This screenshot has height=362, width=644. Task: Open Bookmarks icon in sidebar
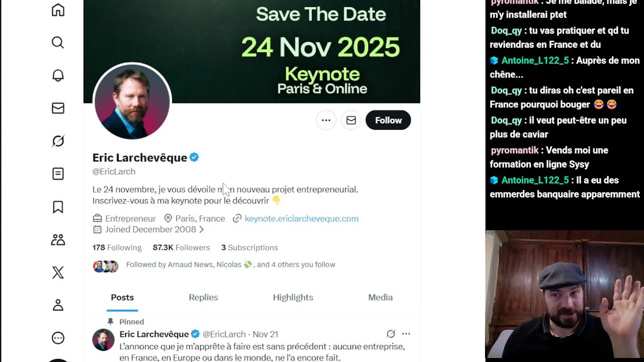(x=58, y=207)
